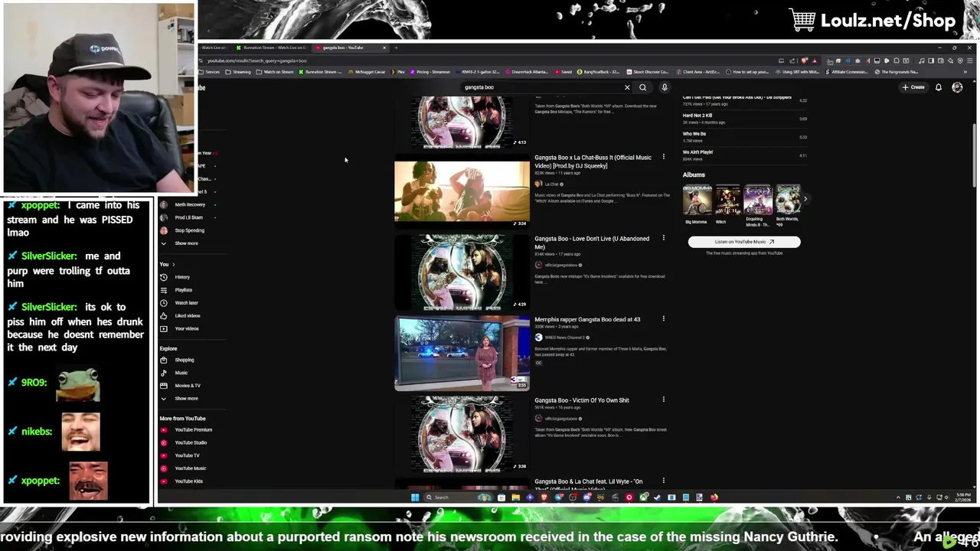This screenshot has width=980, height=551.
Task: Open options menu for Buss It video
Action: click(x=663, y=157)
